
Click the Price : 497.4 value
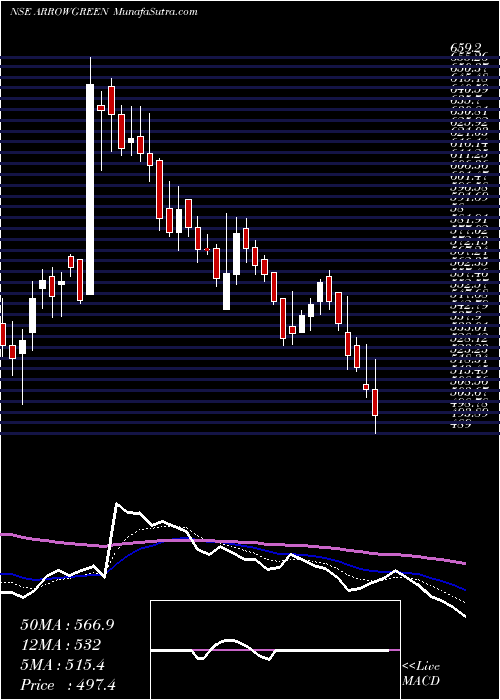tap(68, 685)
